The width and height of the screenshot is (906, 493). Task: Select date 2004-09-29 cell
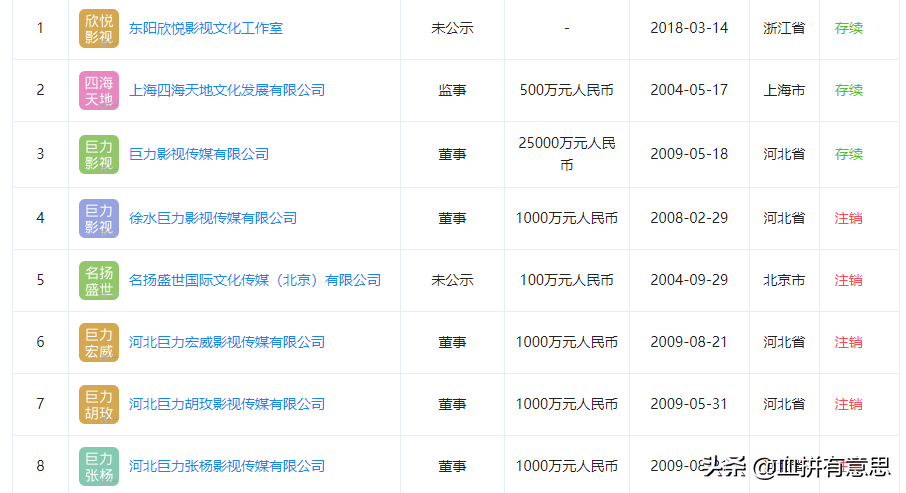[689, 280]
